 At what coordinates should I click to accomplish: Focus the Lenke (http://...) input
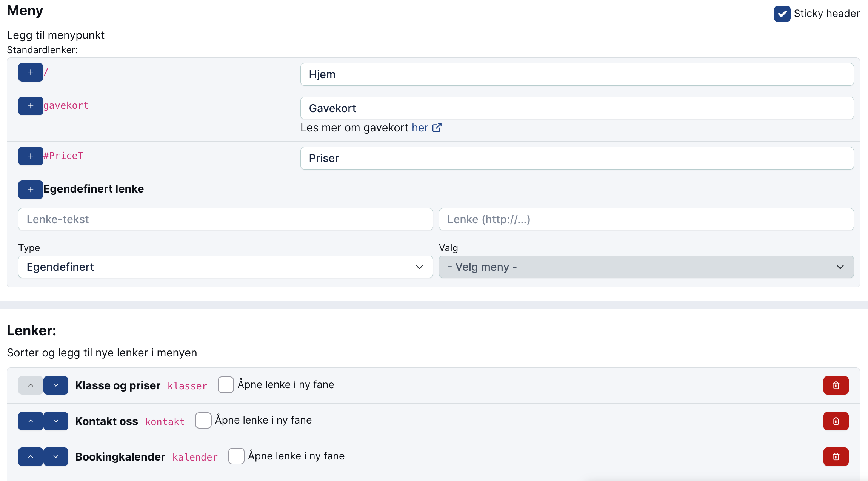pos(646,219)
